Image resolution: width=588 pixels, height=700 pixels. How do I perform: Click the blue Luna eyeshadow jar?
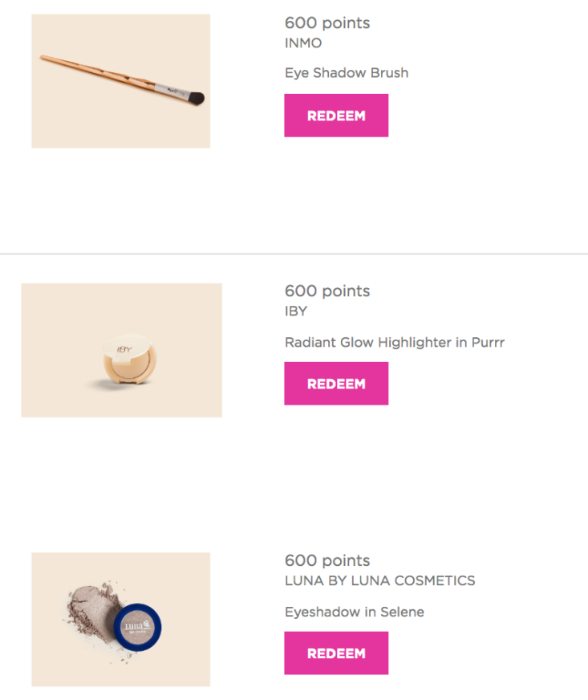coord(137,627)
